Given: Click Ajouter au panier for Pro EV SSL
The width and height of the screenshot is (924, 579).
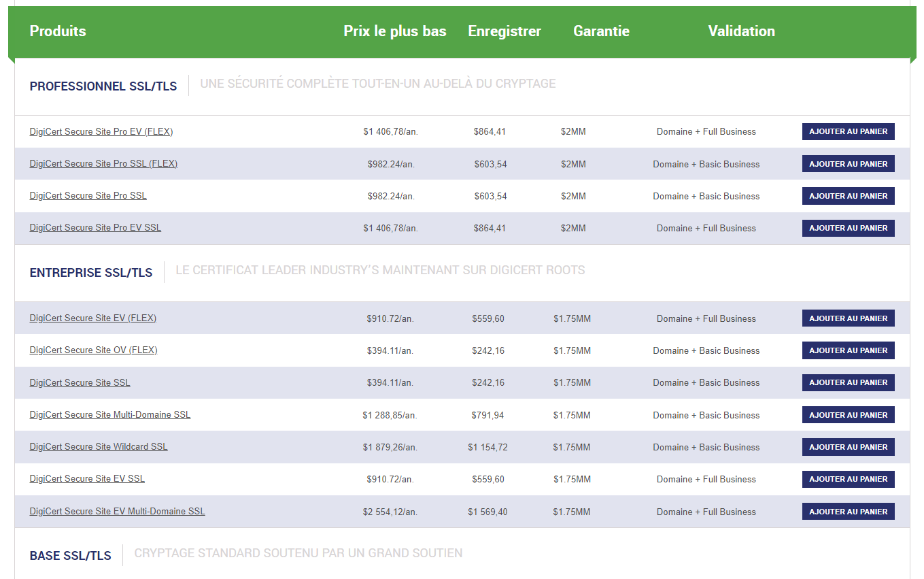Looking at the screenshot, I should pyautogui.click(x=849, y=228).
